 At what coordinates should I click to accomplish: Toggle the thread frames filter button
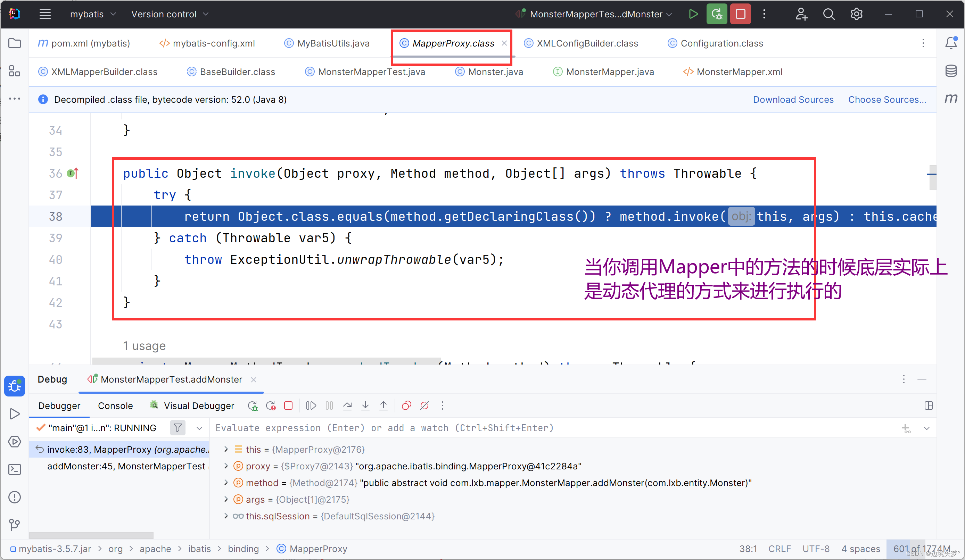tap(178, 428)
